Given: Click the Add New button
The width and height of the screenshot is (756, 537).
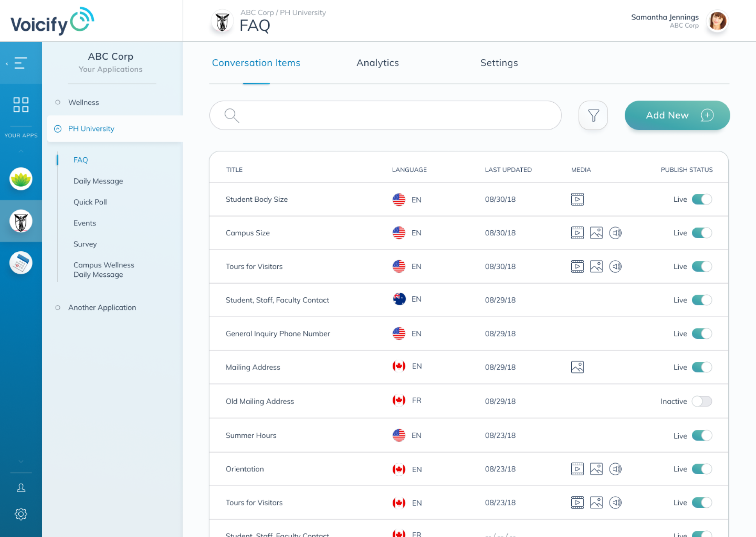Looking at the screenshot, I should (x=677, y=116).
